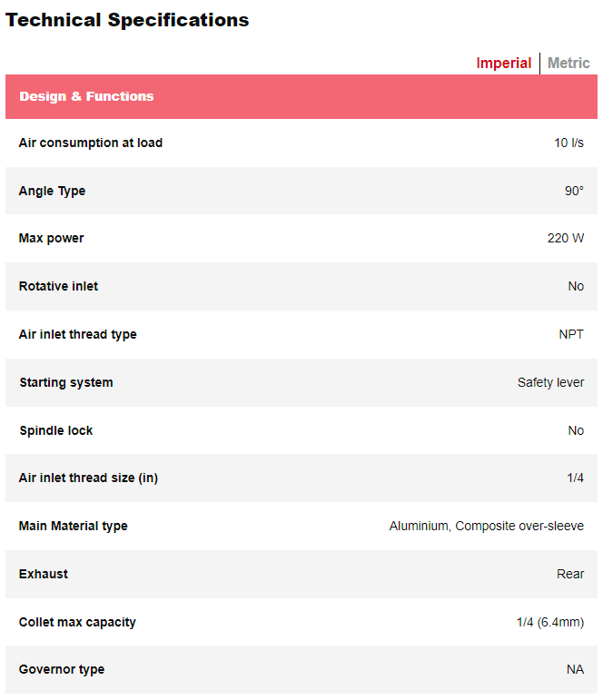
Task: Click the Rear exhaust value
Action: click(570, 574)
